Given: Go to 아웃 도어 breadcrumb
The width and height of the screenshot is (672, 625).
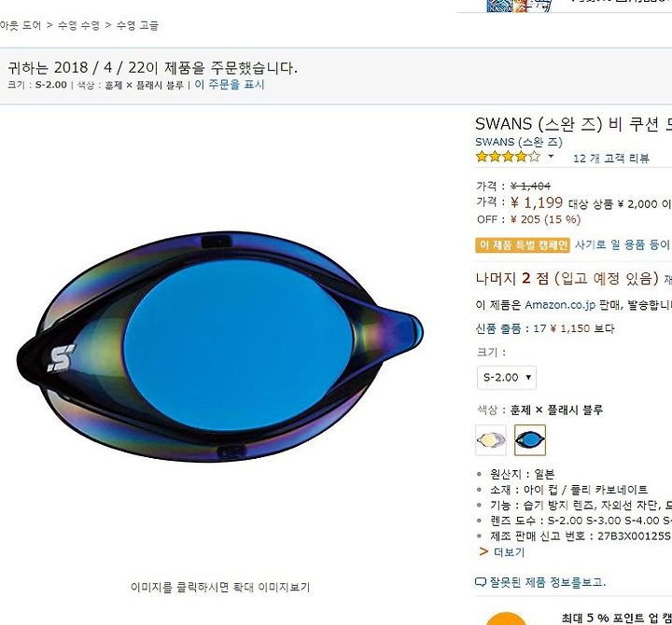Looking at the screenshot, I should point(21,26).
